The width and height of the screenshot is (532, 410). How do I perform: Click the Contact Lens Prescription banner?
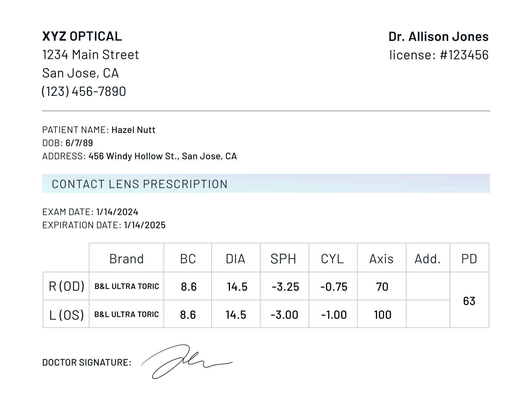(265, 184)
